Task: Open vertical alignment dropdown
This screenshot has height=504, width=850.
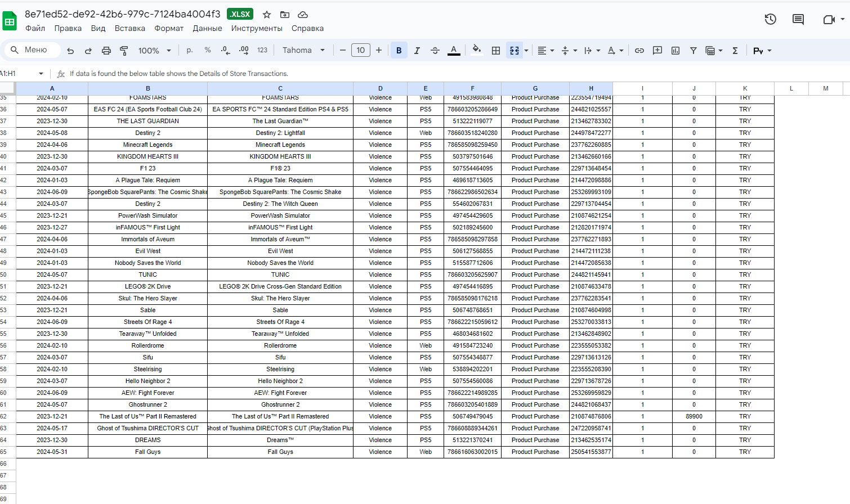Action: click(570, 51)
